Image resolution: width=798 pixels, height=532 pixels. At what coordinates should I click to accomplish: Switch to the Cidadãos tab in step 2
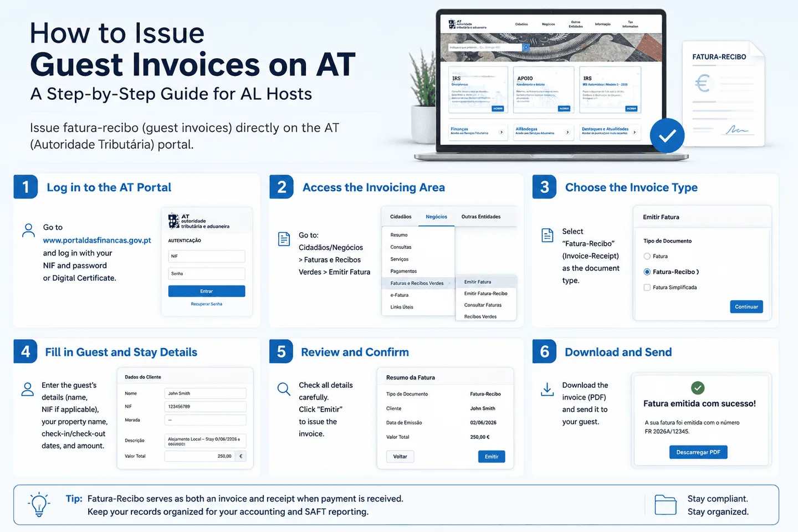click(401, 217)
